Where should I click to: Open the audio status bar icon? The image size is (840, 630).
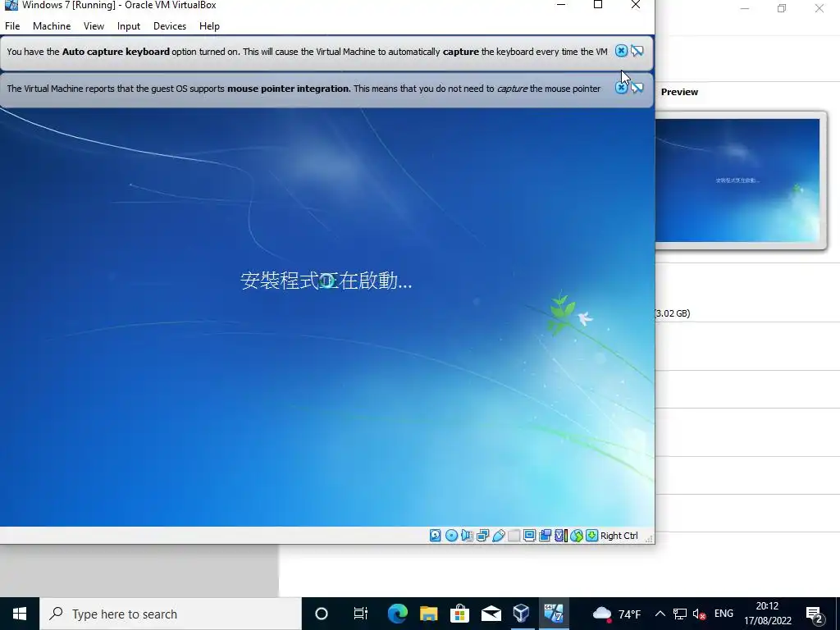[467, 535]
